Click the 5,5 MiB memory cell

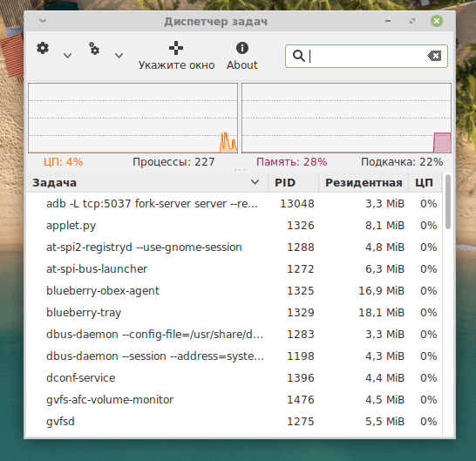pyautogui.click(x=385, y=422)
